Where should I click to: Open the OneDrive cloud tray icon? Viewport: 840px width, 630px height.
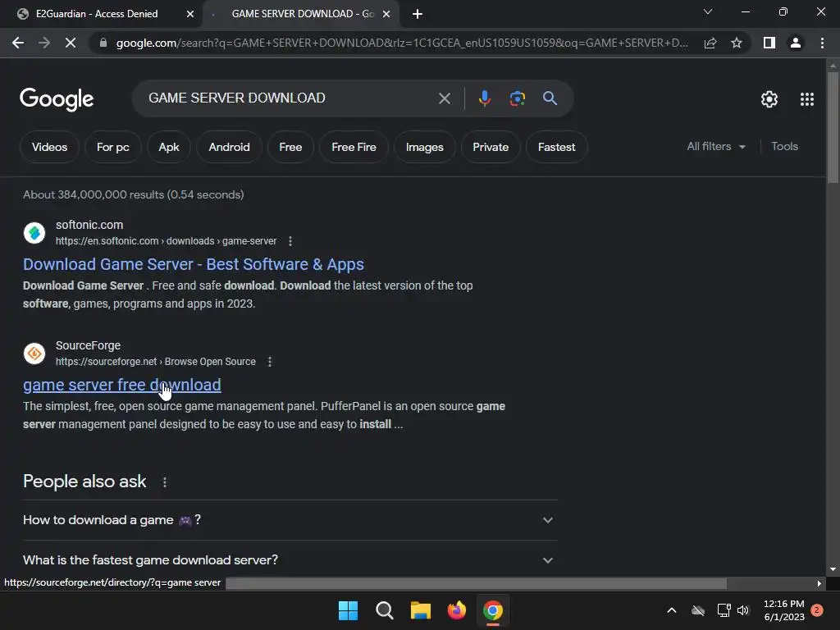coord(698,610)
